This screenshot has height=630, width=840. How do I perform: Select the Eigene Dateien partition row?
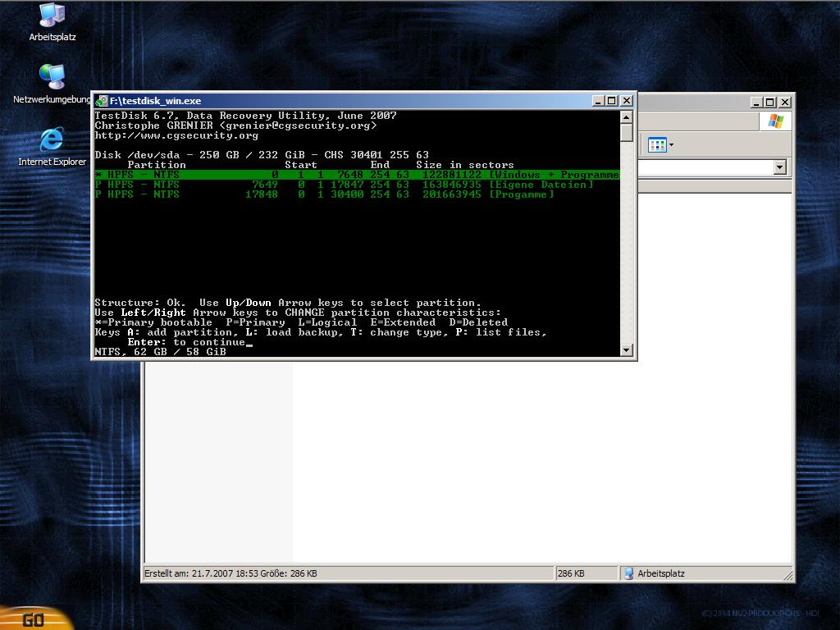coord(344,185)
